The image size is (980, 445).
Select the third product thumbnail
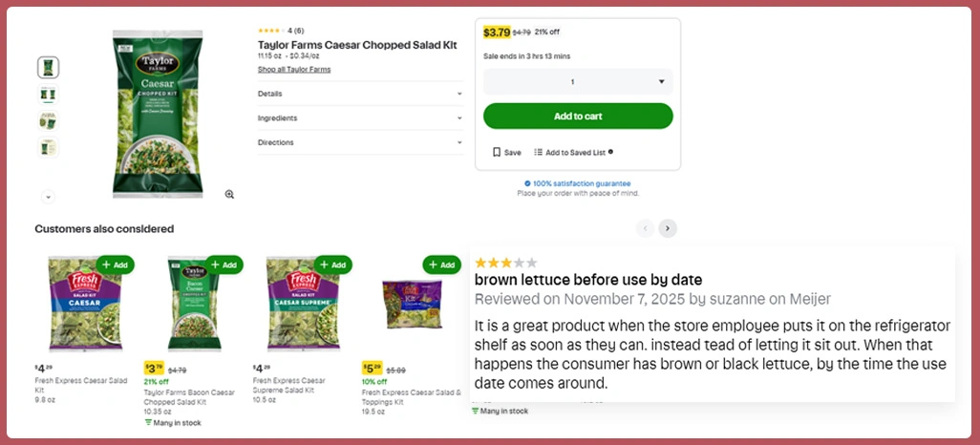(48, 120)
